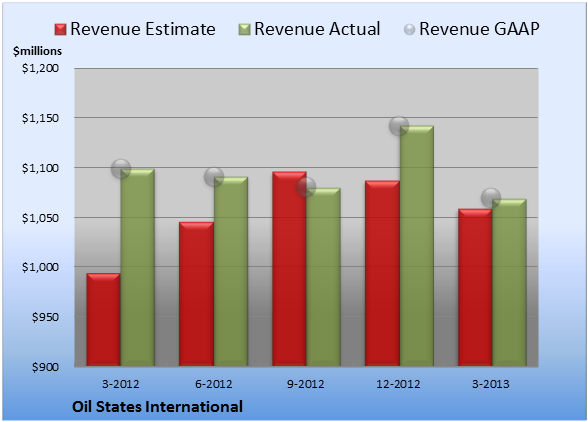This screenshot has width=588, height=422.
Task: Click the green Revenue Actual legend swatch
Action: click(244, 30)
